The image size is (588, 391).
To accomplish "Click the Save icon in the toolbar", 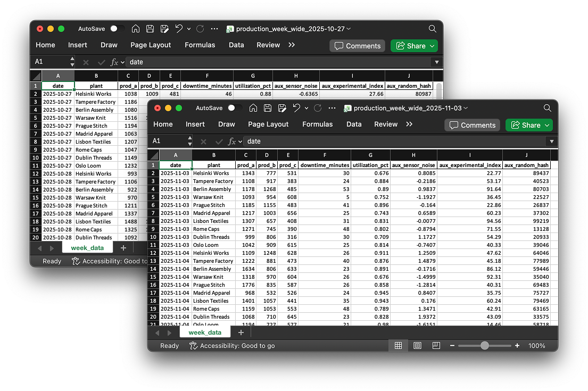I will pyautogui.click(x=268, y=107).
